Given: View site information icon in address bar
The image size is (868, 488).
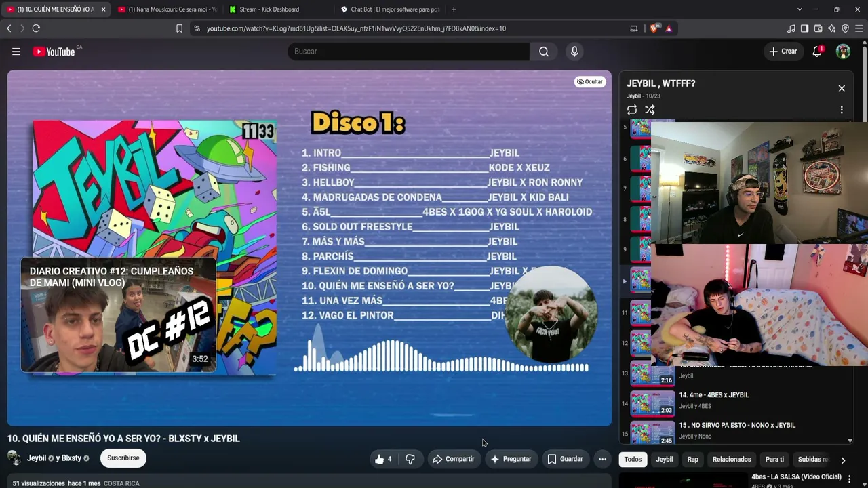Looking at the screenshot, I should 197,28.
